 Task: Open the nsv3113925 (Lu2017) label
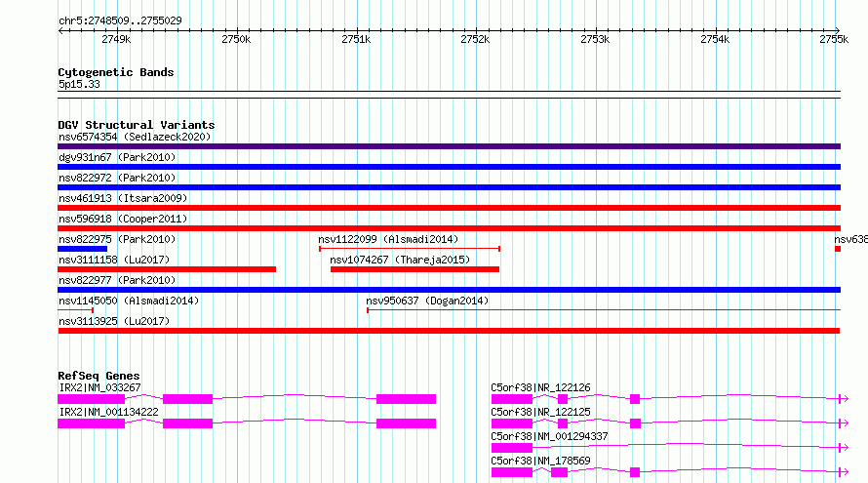pos(114,321)
